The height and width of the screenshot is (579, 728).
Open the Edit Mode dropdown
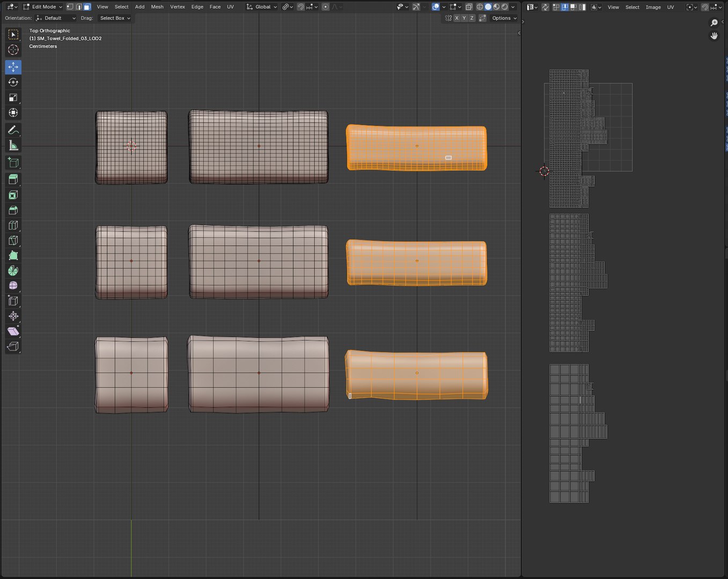click(x=43, y=7)
